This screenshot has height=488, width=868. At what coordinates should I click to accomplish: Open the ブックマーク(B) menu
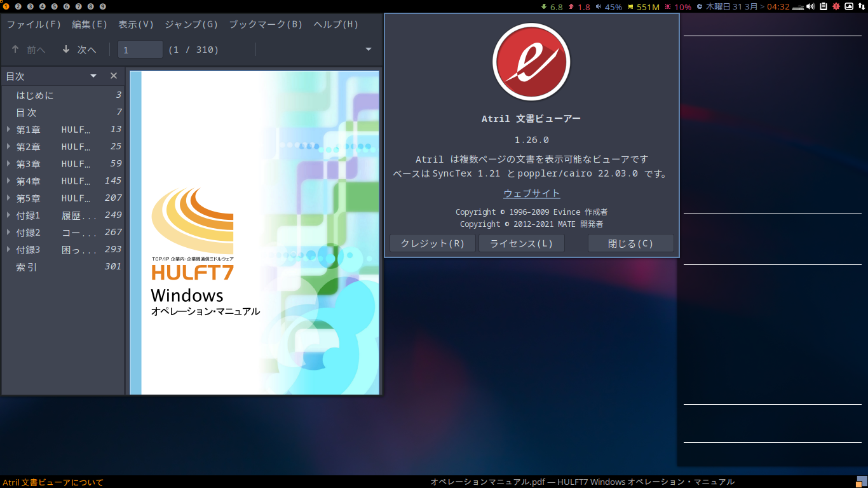pos(266,25)
